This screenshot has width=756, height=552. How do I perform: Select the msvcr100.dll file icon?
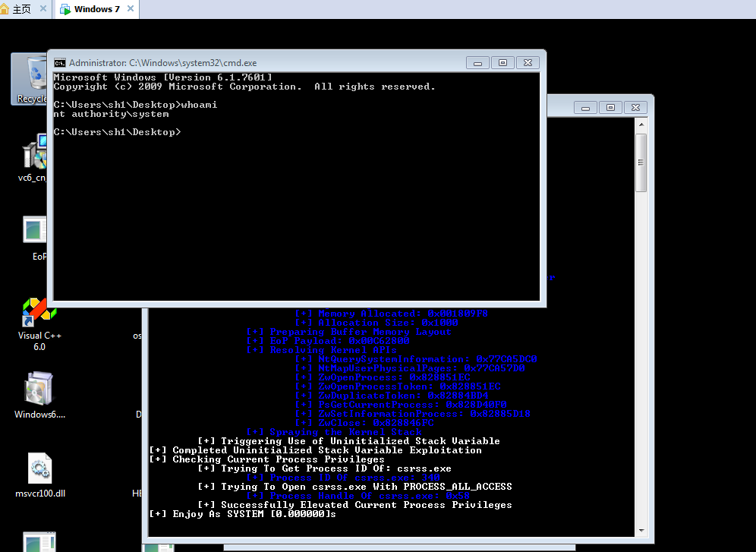point(40,475)
